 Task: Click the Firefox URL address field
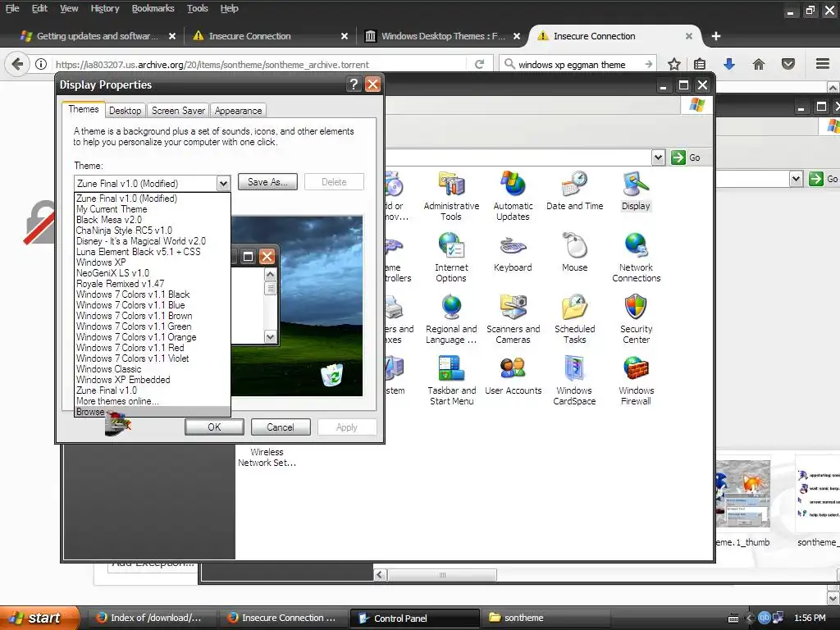[262, 64]
